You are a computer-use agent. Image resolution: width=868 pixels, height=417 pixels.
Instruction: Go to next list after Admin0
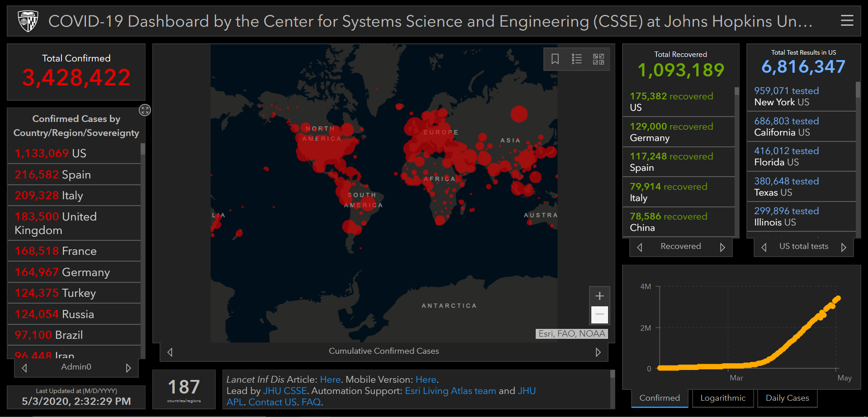128,368
